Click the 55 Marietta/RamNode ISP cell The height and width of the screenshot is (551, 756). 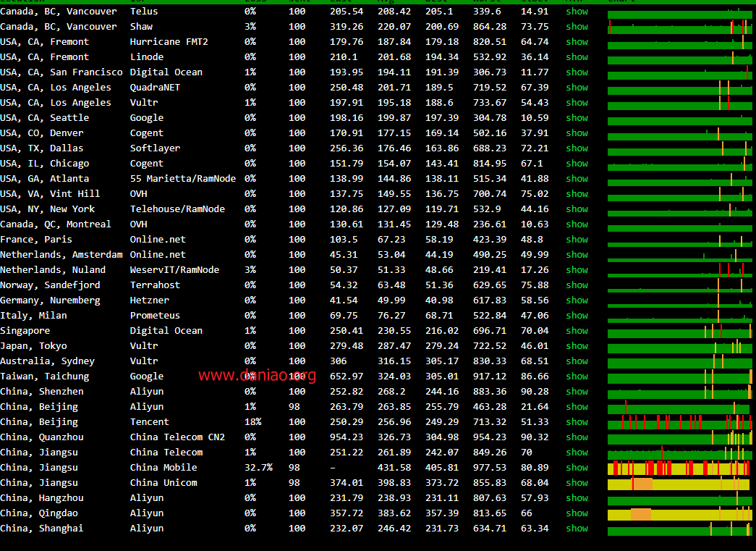point(183,179)
